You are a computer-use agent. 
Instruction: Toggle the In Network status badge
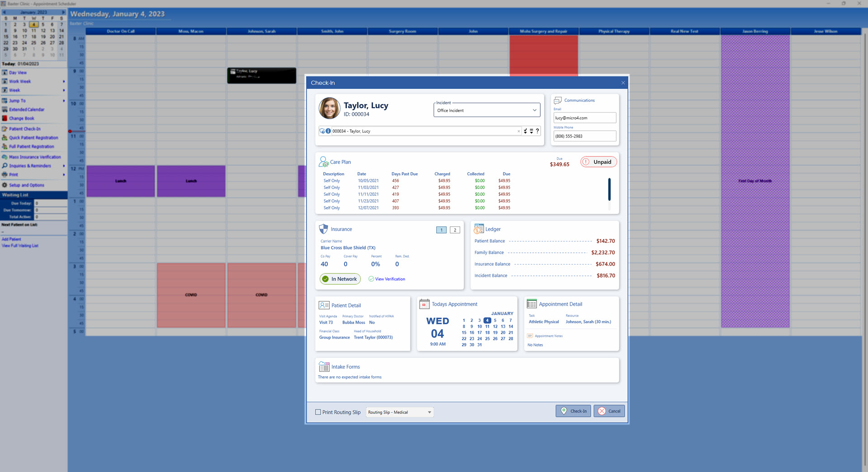[x=340, y=279]
